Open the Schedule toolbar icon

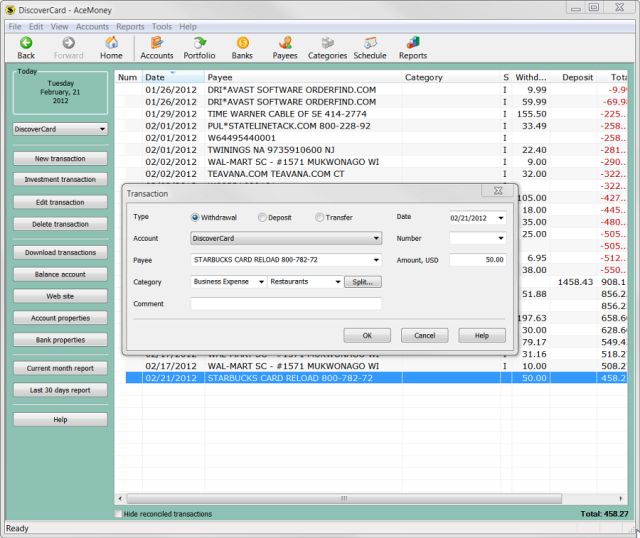370,43
